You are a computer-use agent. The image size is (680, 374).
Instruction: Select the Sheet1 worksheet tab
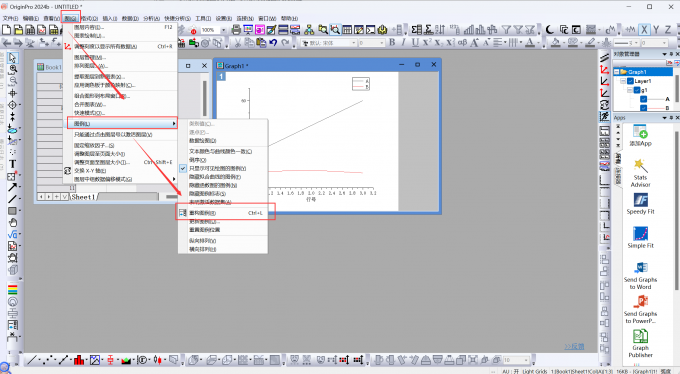coord(83,197)
